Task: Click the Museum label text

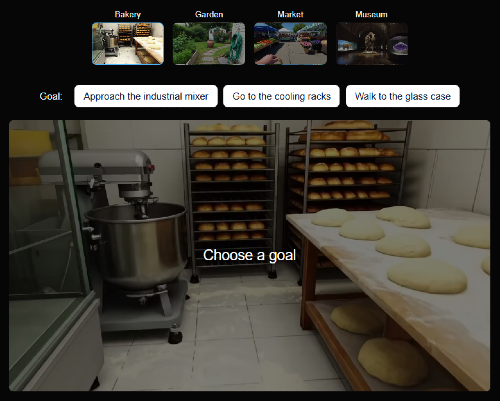Action: (x=371, y=14)
